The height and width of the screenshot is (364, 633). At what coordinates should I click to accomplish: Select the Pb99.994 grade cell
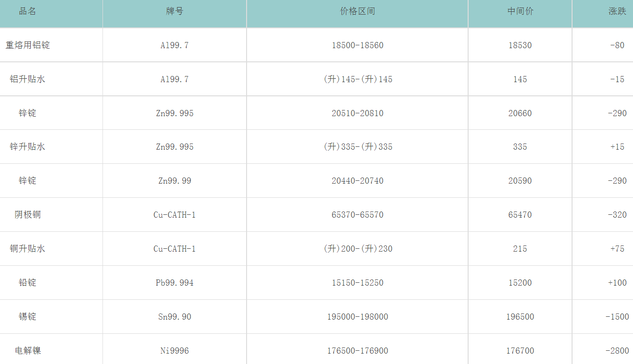[x=174, y=283]
